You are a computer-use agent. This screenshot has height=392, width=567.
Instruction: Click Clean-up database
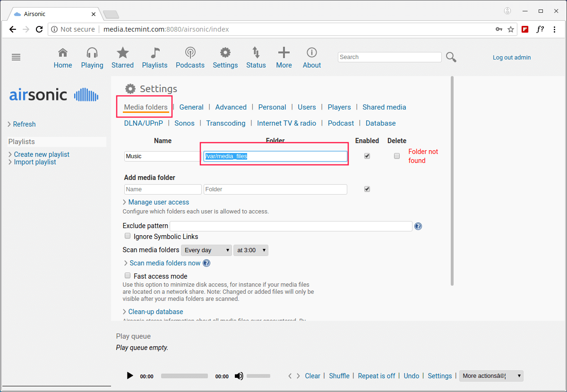tap(155, 312)
